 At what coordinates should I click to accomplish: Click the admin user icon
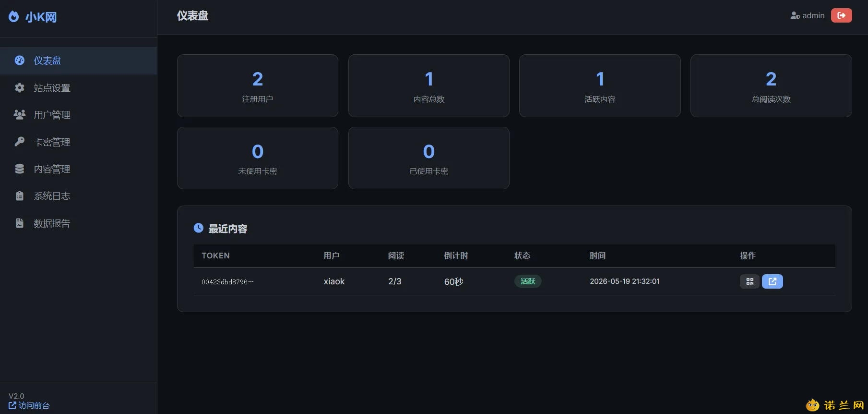tap(795, 16)
